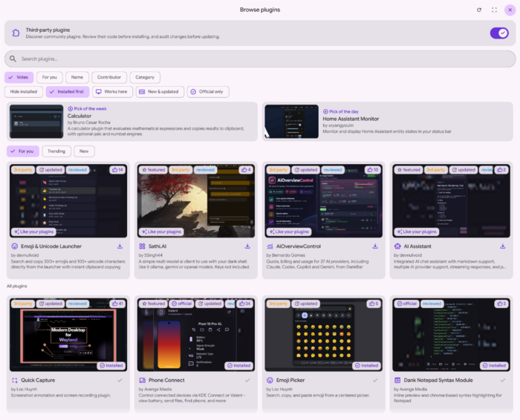The height and width of the screenshot is (420, 520).
Task: Click Dank Notepad Syntax Module installed checkmark
Action: 503,380
